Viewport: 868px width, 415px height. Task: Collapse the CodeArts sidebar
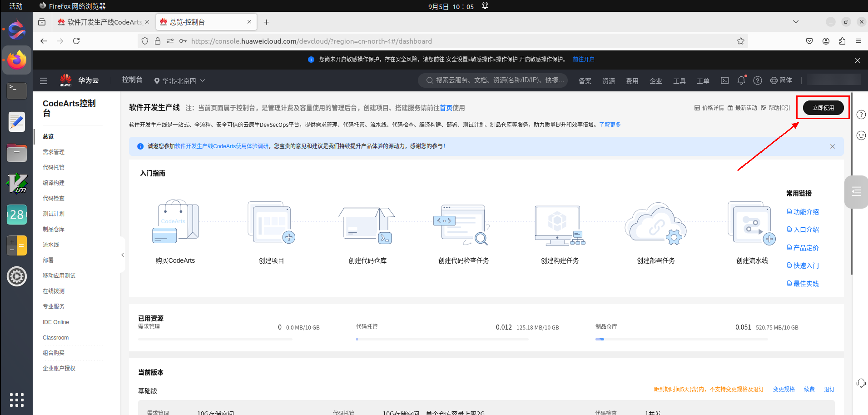pyautogui.click(x=123, y=255)
